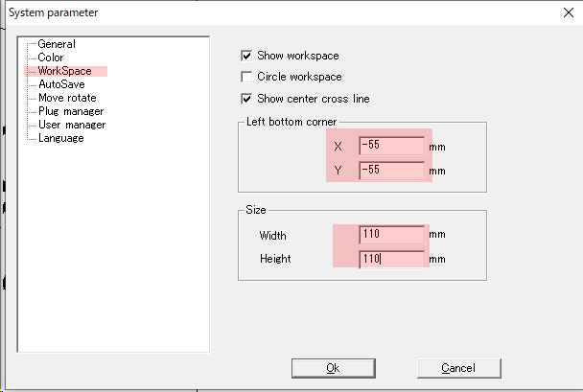Viewport: 583px width, 392px height.
Task: Enable the Circle workspace checkbox
Action: (x=246, y=77)
